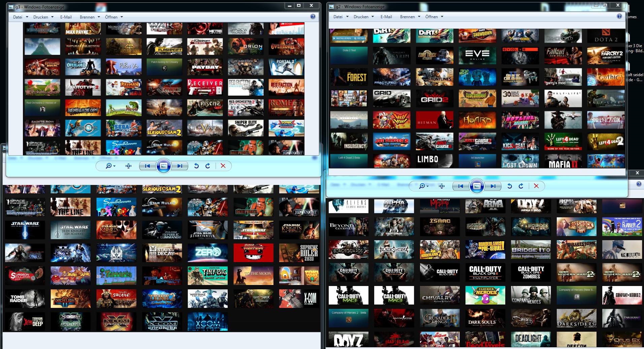This screenshot has height=349, width=644.
Task: Expand the Brennen menu in the g2 window
Action: (x=410, y=17)
